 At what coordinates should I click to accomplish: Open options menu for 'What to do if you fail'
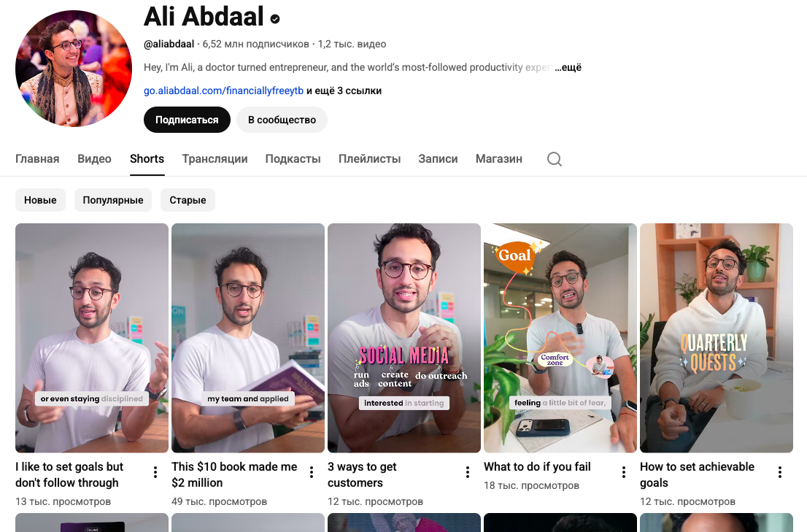pyautogui.click(x=624, y=472)
